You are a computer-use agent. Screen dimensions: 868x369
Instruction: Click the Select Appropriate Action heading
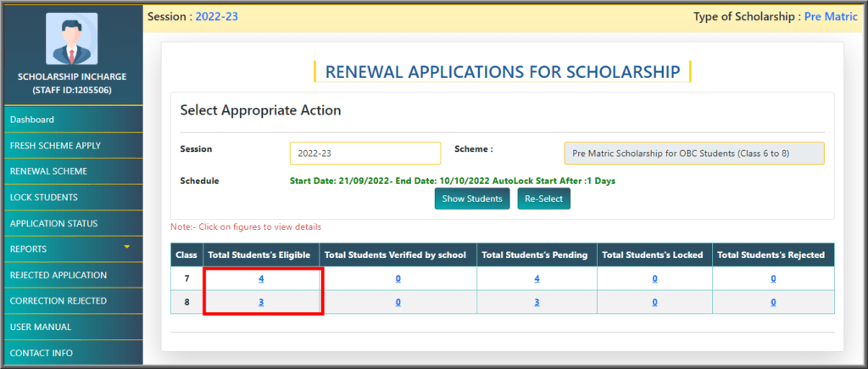pyautogui.click(x=261, y=110)
